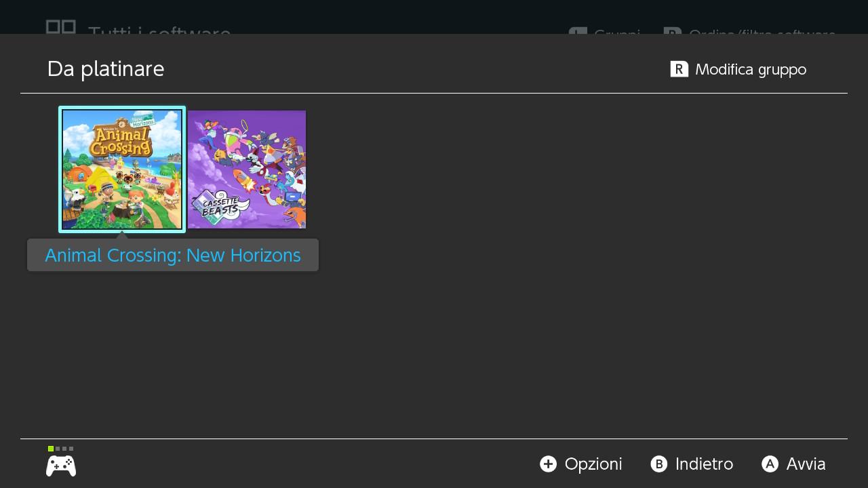Click the Animal Crossing: New Horizons title tooltip

[x=173, y=256]
